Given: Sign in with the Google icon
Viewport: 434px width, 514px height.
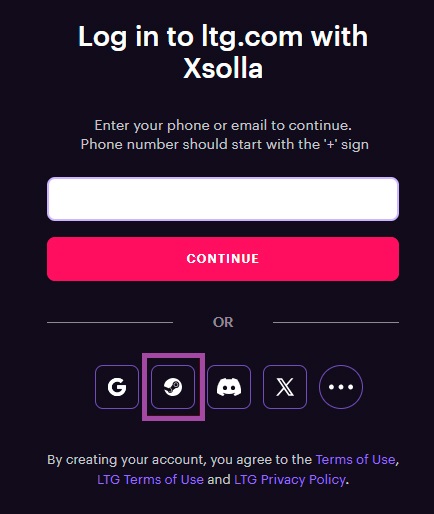Looking at the screenshot, I should (x=117, y=387).
